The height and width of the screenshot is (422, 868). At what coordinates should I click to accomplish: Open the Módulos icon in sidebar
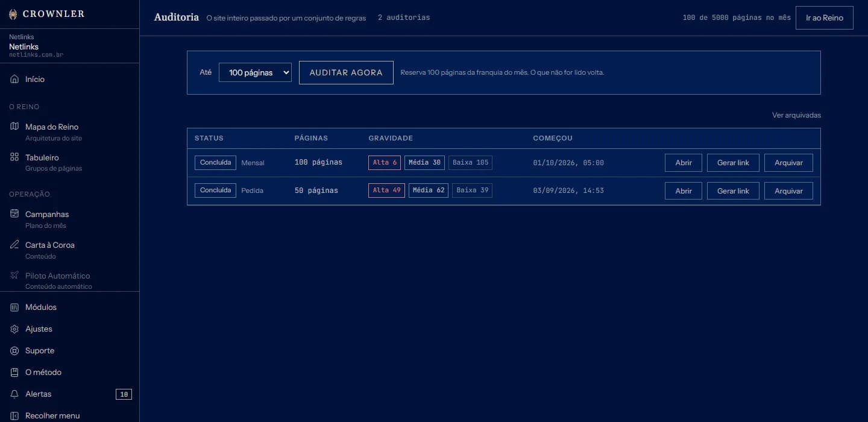click(14, 307)
